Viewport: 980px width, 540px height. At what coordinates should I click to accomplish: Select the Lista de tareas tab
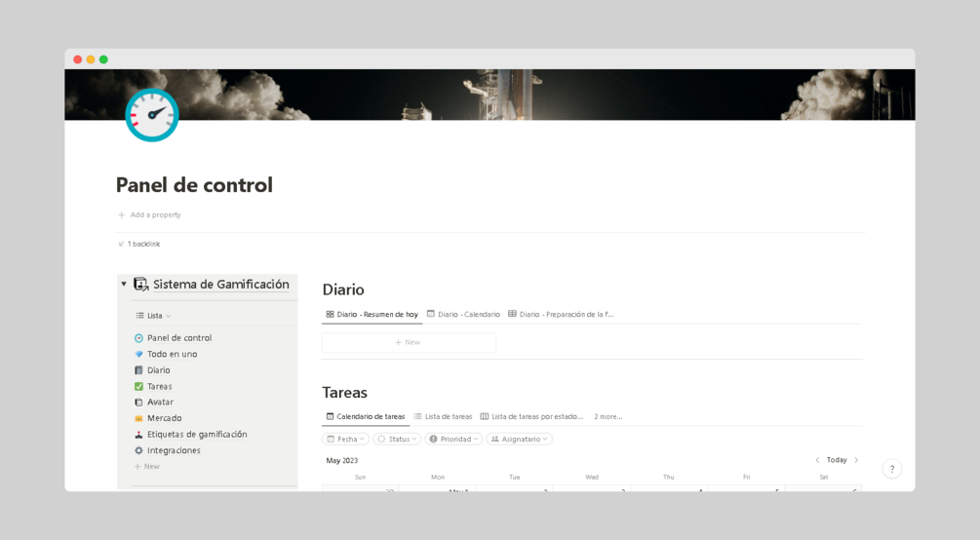(443, 417)
